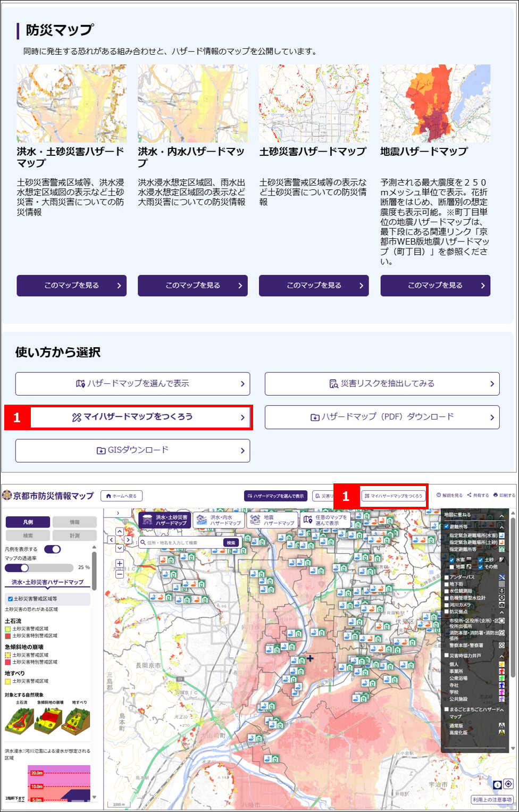Screen dimensions: 519x812
Task: Click 寺社 well icon in overlay panel
Action: point(501,685)
